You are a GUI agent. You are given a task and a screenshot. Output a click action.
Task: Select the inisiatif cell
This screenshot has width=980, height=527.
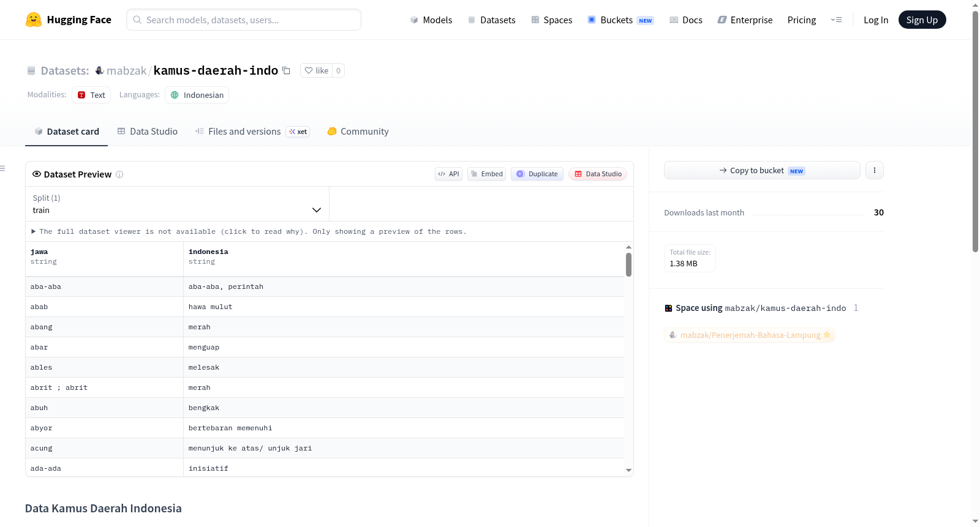click(x=404, y=468)
